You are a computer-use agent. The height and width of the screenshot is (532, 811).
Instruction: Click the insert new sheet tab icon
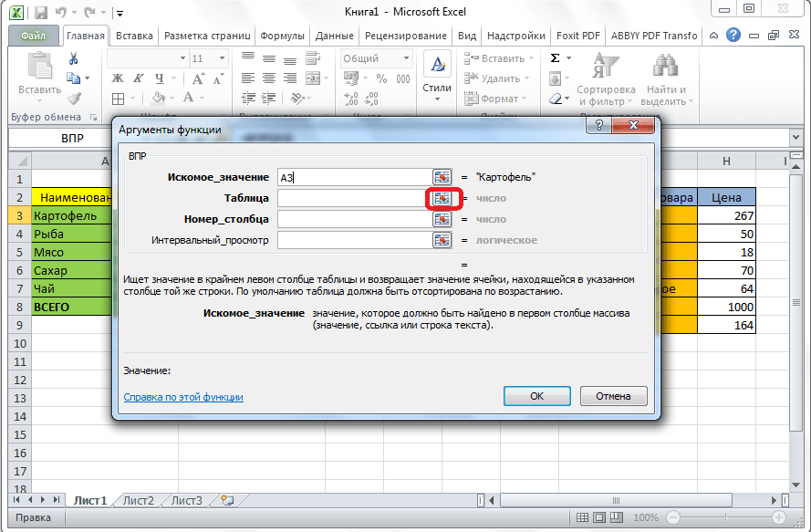(x=227, y=500)
